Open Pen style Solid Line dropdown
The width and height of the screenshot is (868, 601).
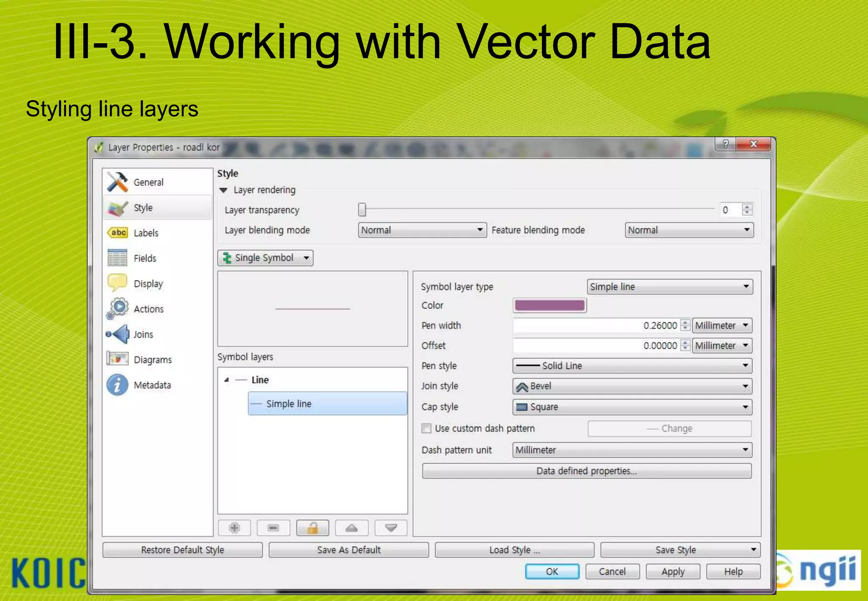632,366
